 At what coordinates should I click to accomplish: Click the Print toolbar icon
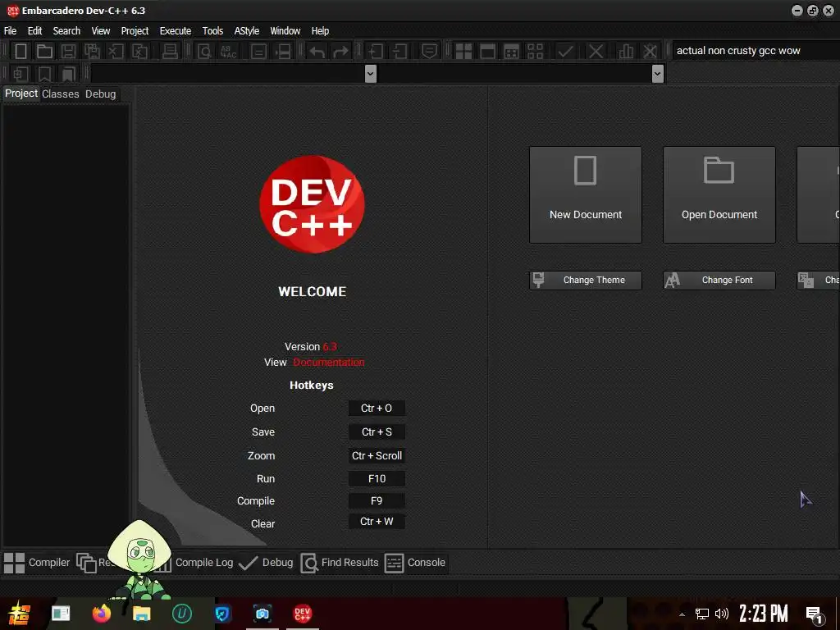pyautogui.click(x=170, y=52)
